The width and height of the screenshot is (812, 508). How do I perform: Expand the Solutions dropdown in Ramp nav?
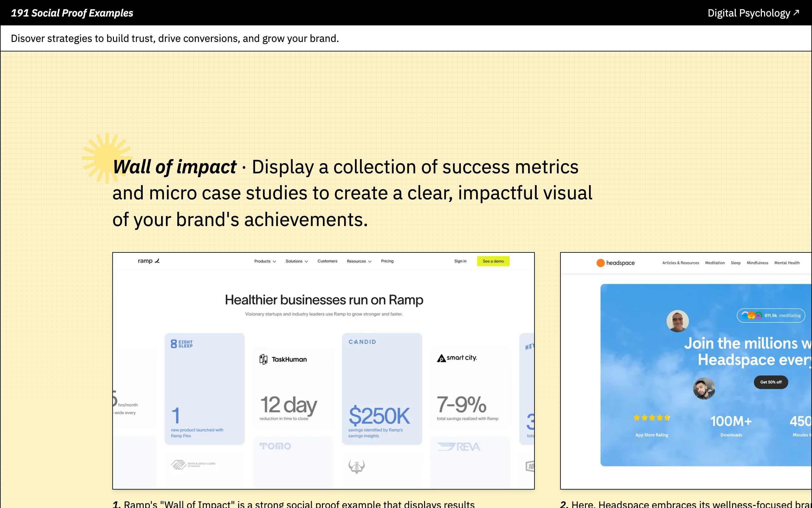coord(297,261)
